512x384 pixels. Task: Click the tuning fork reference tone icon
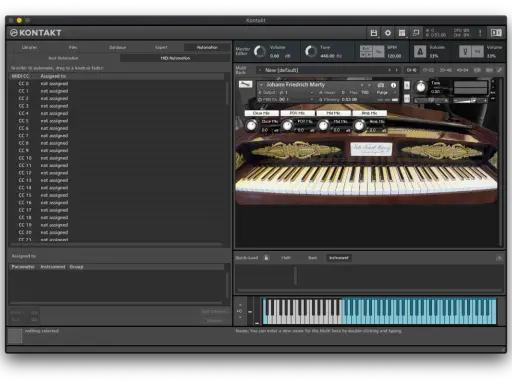465,52
